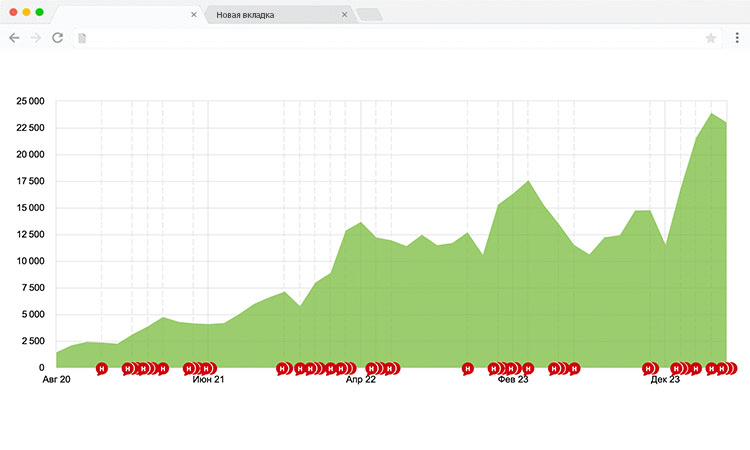Image resolution: width=750 pixels, height=450 pixels.
Task: Click the chart's highest peak near 23 750
Action: (x=711, y=113)
